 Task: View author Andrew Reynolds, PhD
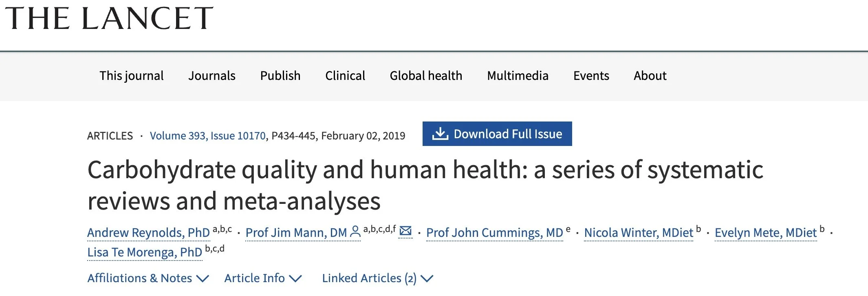pyautogui.click(x=148, y=232)
